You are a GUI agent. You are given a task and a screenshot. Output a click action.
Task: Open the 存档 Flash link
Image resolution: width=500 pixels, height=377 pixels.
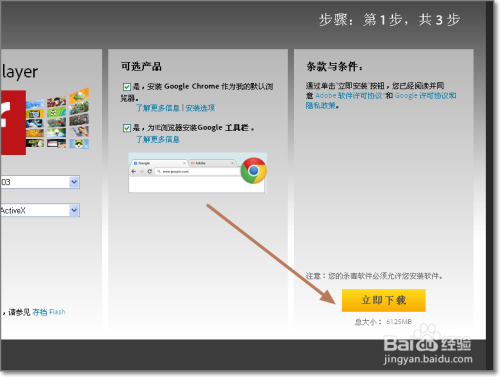pyautogui.click(x=49, y=312)
